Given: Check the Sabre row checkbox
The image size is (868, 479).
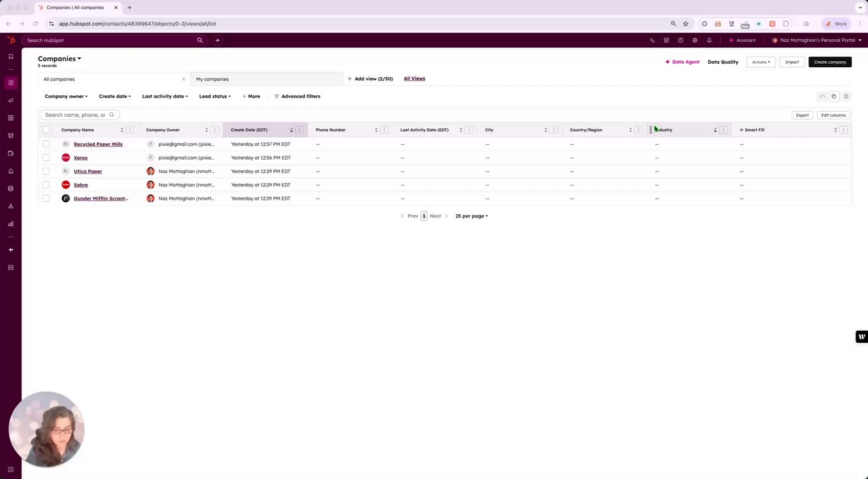Looking at the screenshot, I should tap(46, 185).
